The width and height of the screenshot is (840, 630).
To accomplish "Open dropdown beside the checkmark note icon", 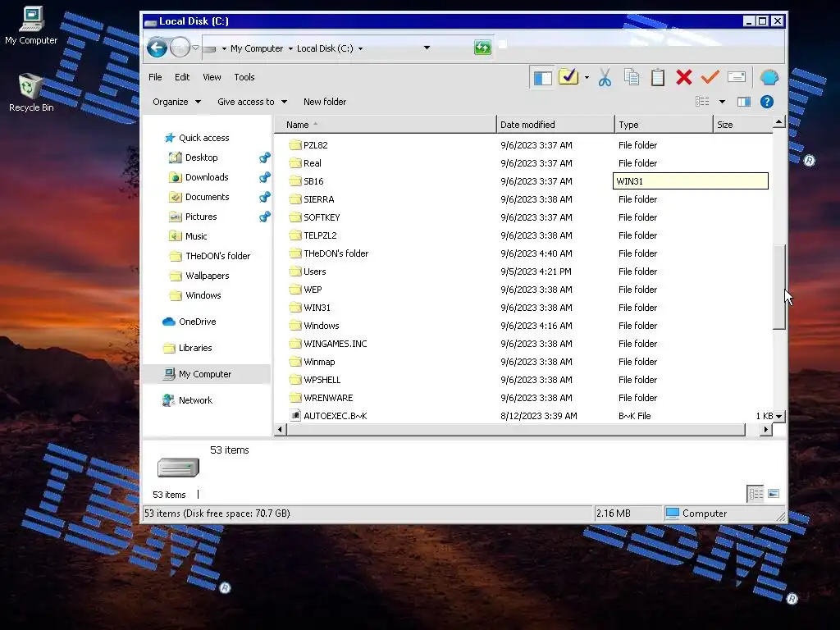I will click(x=587, y=78).
